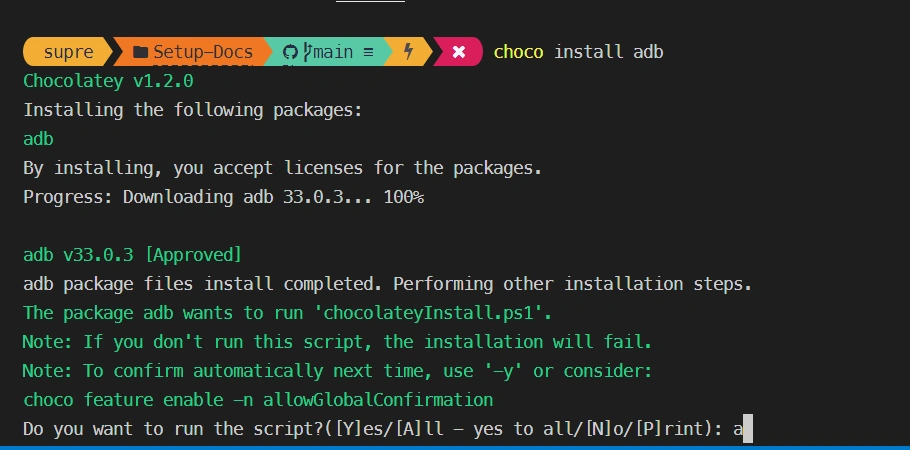Click the 'allowGlobalConfirmation' feature command line
This screenshot has width=910, height=450.
pos(258,400)
